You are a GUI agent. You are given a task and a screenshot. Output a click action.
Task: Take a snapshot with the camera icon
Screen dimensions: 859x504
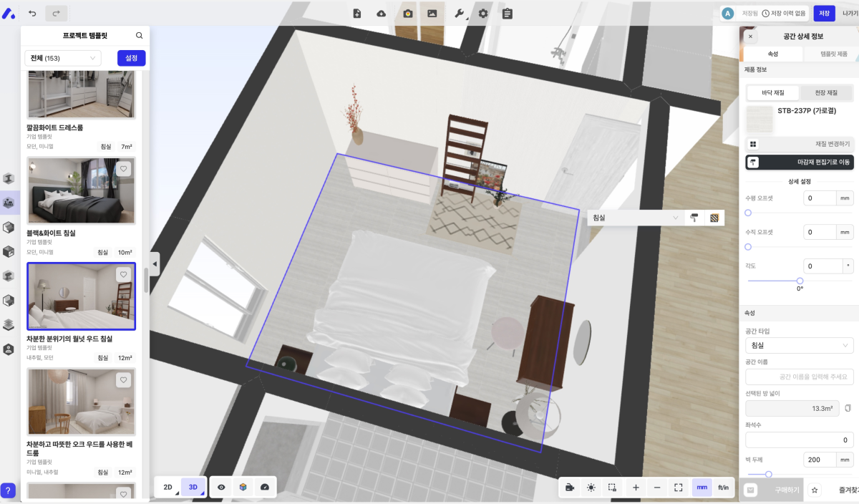[407, 13]
